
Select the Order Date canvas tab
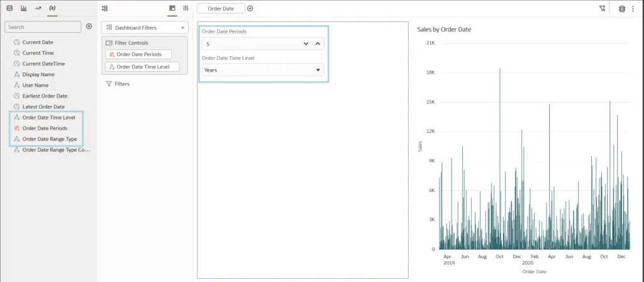[x=221, y=8]
